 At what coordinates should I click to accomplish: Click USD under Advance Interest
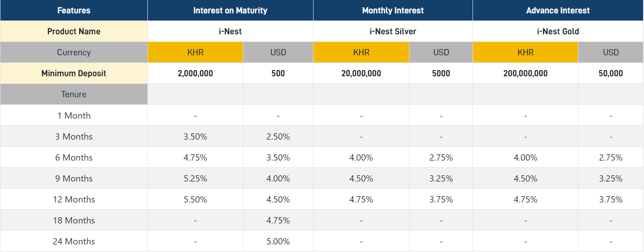[x=611, y=52]
